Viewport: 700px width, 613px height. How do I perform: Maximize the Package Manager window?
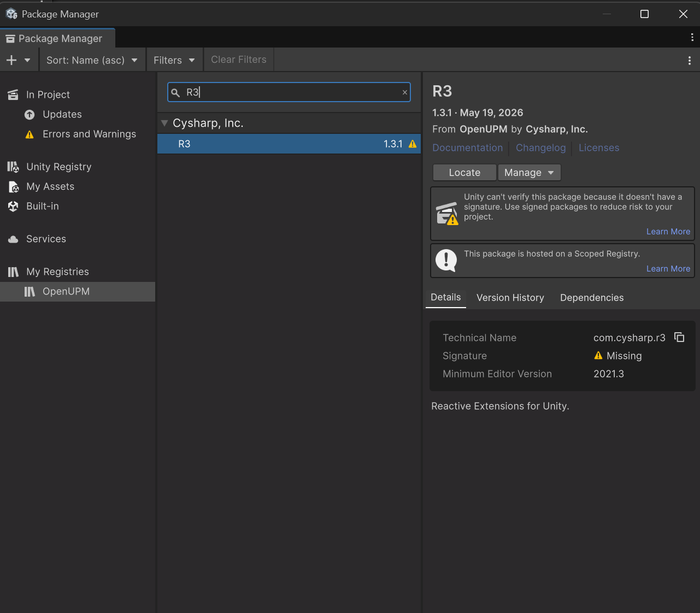click(644, 14)
